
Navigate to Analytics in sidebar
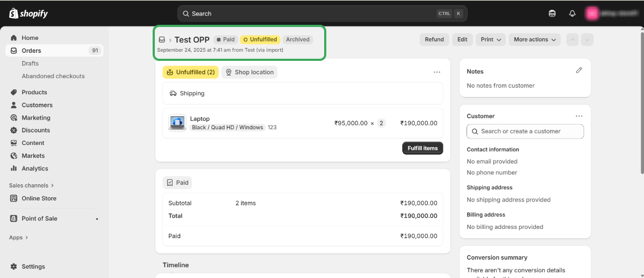[x=35, y=169]
